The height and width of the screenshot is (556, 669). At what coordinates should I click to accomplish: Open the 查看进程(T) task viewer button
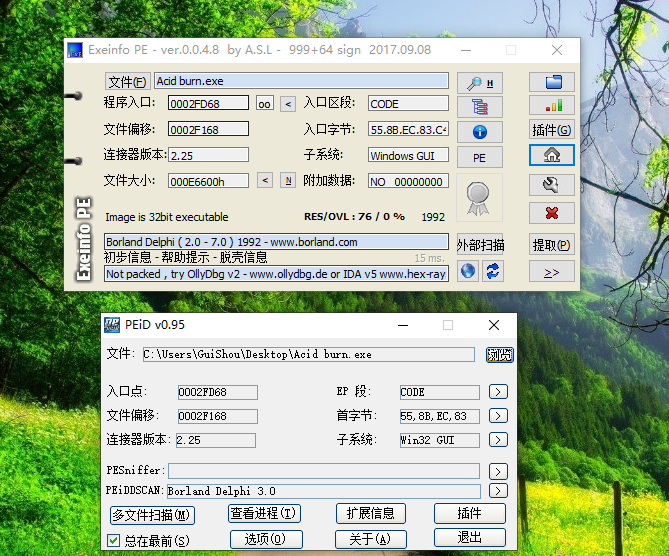265,513
